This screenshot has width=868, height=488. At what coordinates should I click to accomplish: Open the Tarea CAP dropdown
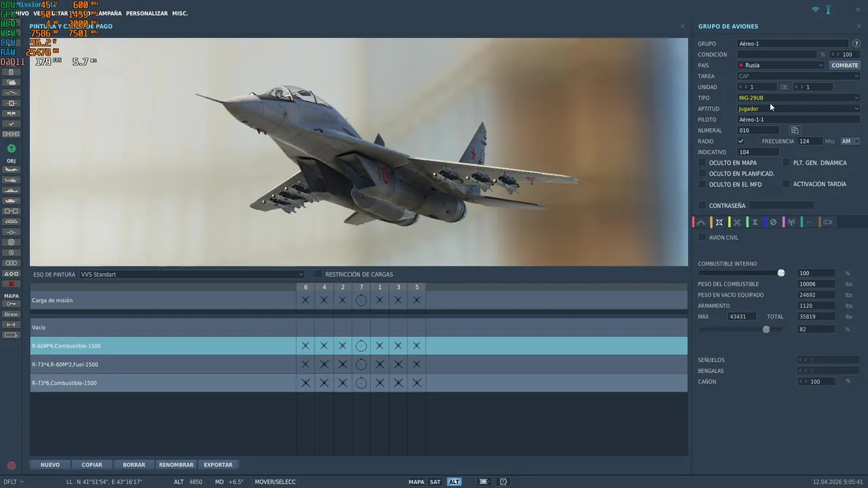pyautogui.click(x=799, y=76)
